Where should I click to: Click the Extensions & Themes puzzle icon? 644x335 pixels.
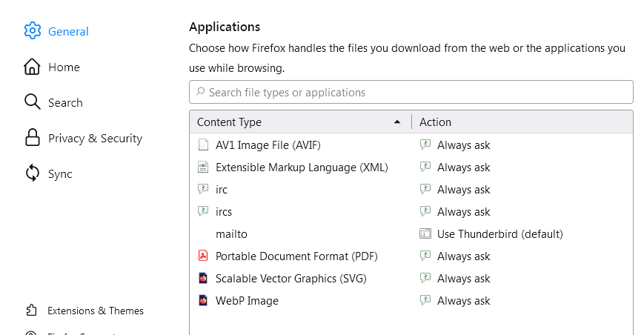click(x=32, y=310)
